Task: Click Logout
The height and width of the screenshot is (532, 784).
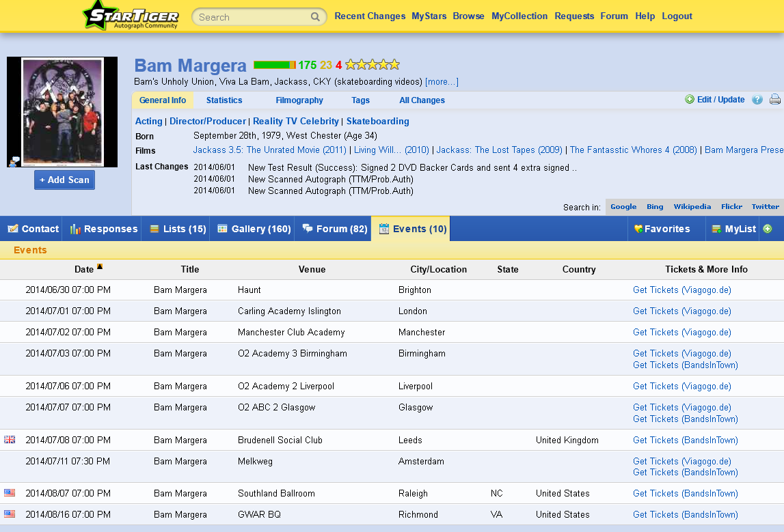Action: click(x=677, y=16)
